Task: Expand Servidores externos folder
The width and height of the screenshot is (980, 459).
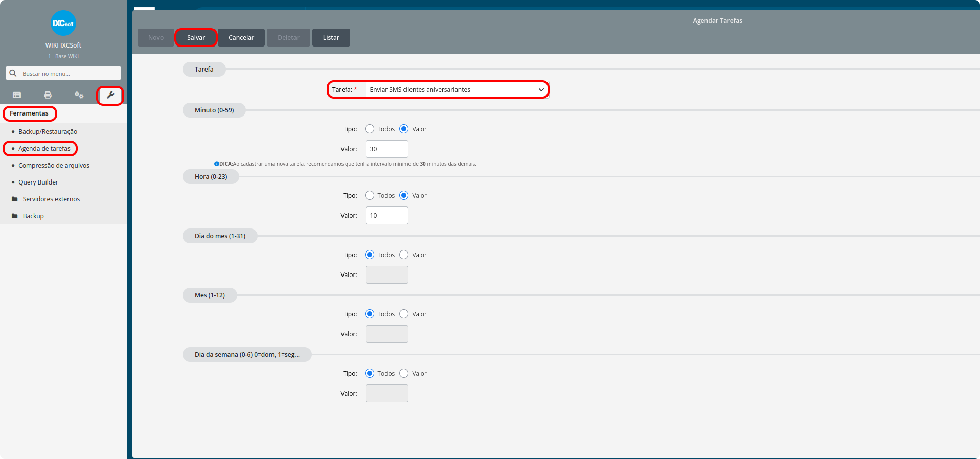Action: pyautogui.click(x=51, y=199)
